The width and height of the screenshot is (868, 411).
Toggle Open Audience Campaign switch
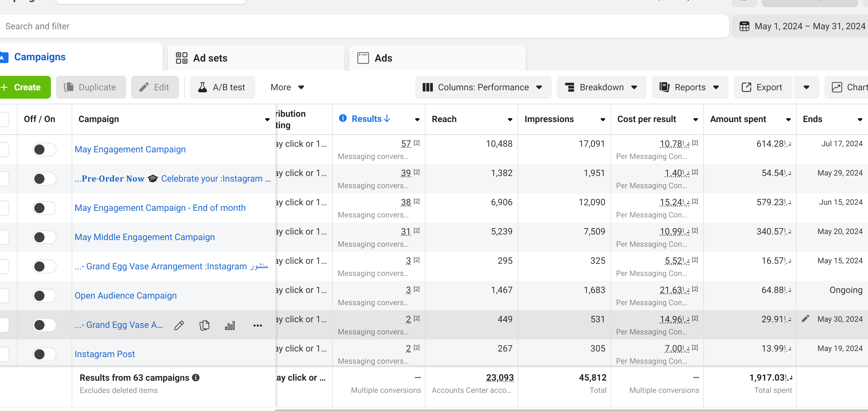(x=44, y=296)
